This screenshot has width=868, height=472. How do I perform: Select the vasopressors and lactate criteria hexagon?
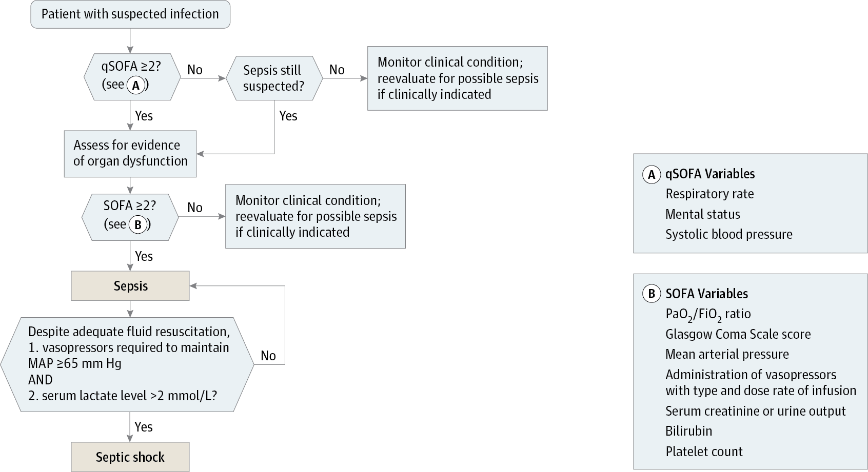pos(127,364)
